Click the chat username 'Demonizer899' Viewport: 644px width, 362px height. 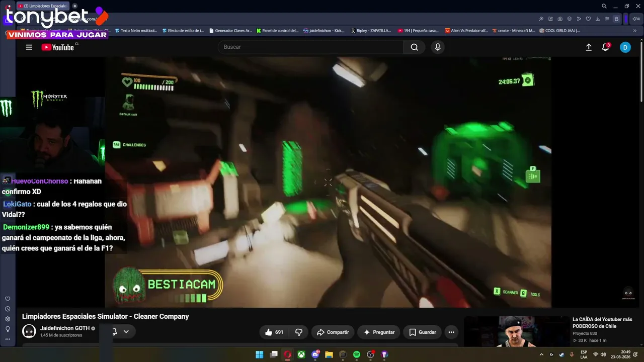click(x=26, y=227)
